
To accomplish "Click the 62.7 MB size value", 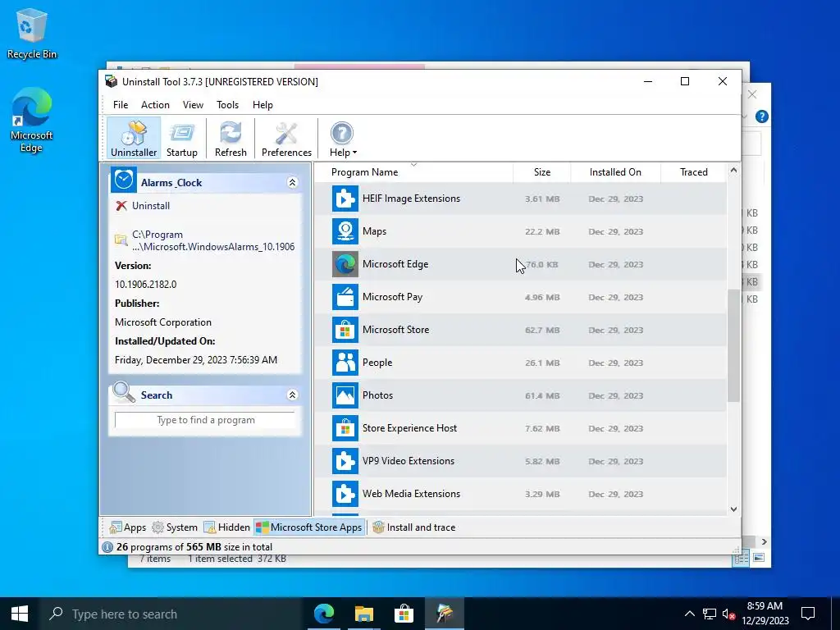I will click(542, 330).
